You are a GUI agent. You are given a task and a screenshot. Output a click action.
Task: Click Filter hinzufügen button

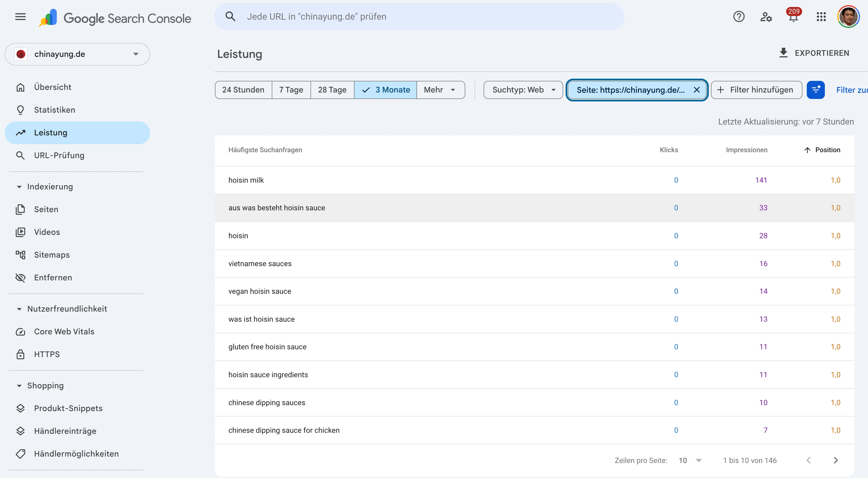(x=756, y=90)
